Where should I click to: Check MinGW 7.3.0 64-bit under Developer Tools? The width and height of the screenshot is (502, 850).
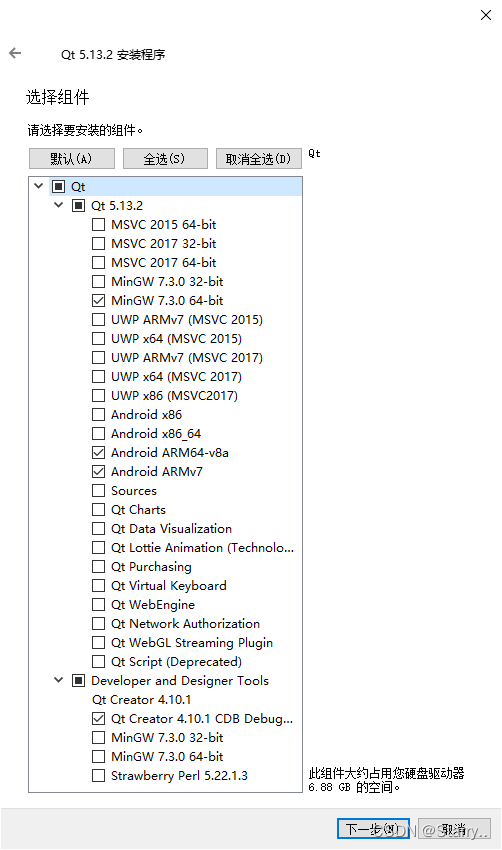98,757
